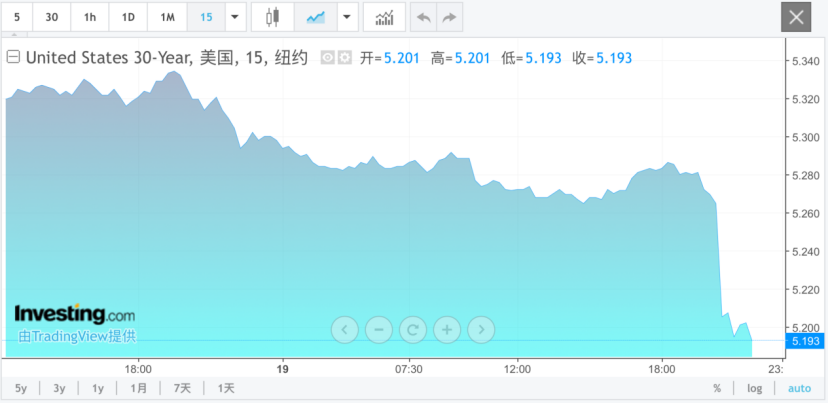Collapse the United States 30-Year legend
This screenshot has height=404, width=829.
[x=13, y=57]
